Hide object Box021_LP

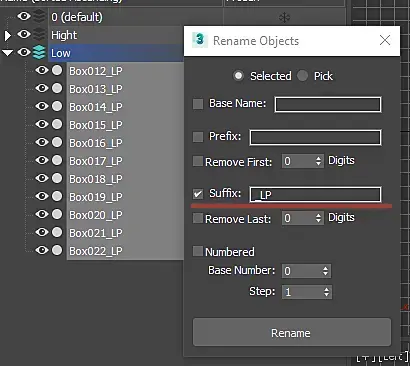tap(42, 232)
